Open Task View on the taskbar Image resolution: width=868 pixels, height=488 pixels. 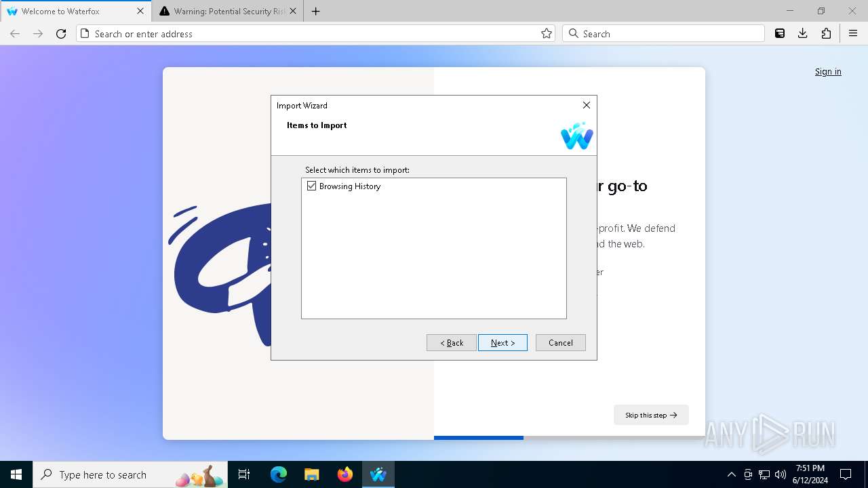click(x=244, y=474)
